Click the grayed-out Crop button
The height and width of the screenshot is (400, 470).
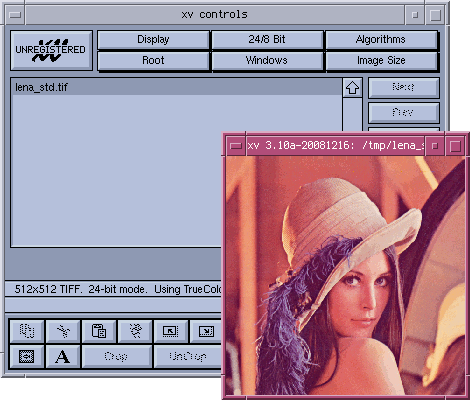click(x=117, y=356)
